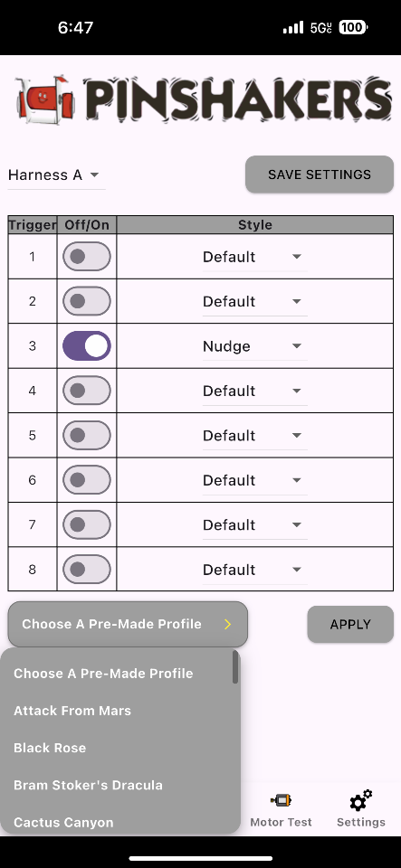
Task: Pick the Cactus Canyon profile
Action: pos(63,823)
